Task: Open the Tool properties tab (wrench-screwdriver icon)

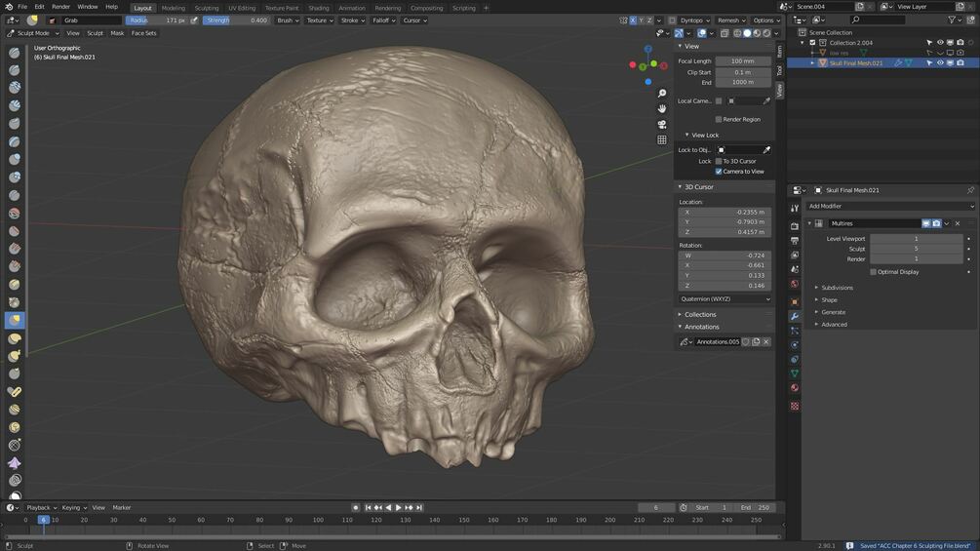Action: point(795,208)
